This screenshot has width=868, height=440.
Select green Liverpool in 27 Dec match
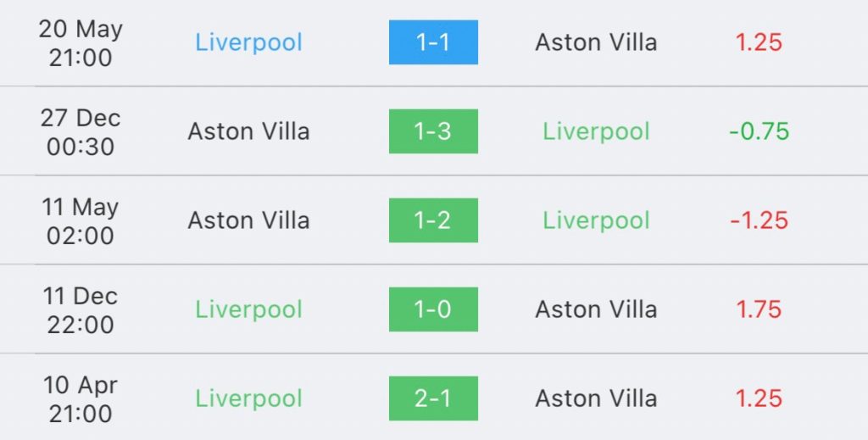pos(596,131)
